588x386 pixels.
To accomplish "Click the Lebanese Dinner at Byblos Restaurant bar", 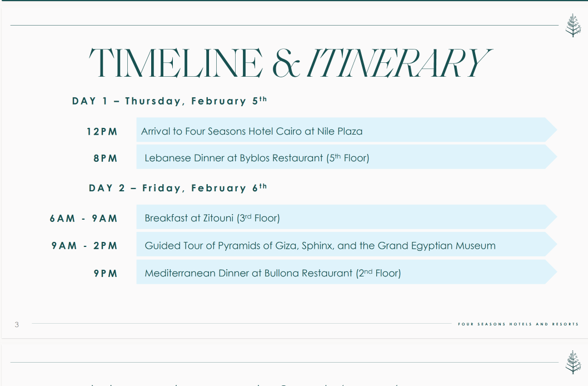I will [346, 157].
